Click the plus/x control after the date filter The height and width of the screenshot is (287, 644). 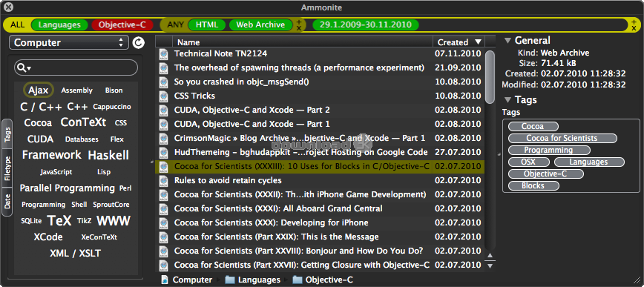click(634, 25)
